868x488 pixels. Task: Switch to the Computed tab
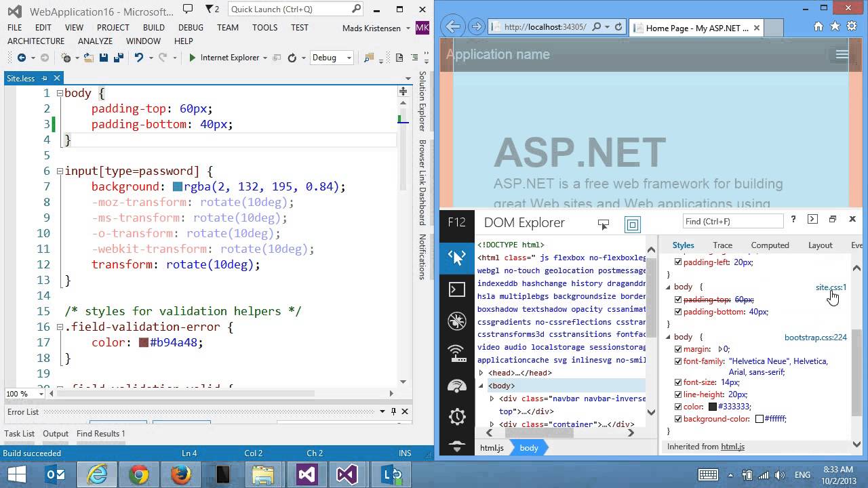pos(770,245)
